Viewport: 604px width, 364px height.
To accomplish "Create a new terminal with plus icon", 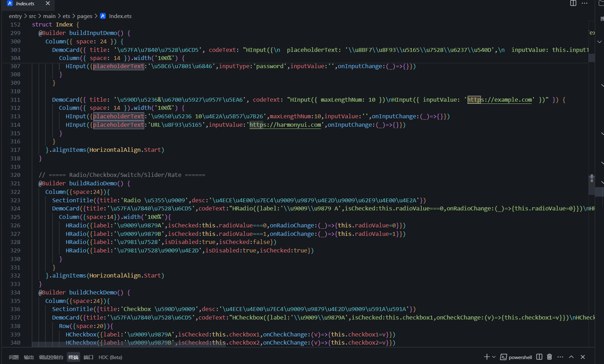I will tap(487, 357).
